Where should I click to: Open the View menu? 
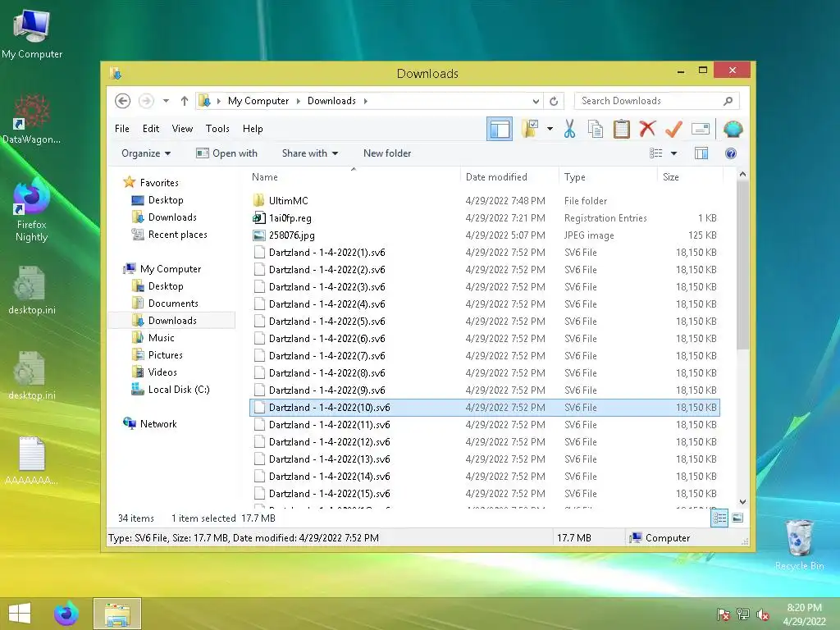(x=182, y=129)
